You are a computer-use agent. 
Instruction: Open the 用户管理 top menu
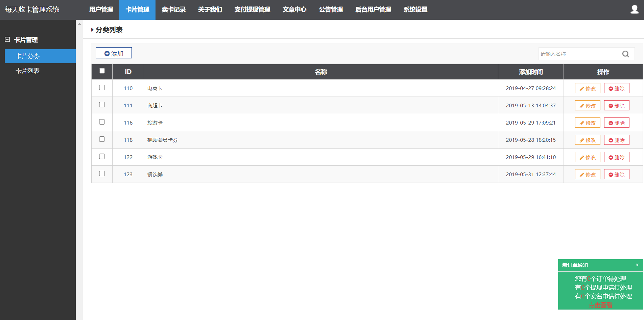(x=101, y=10)
